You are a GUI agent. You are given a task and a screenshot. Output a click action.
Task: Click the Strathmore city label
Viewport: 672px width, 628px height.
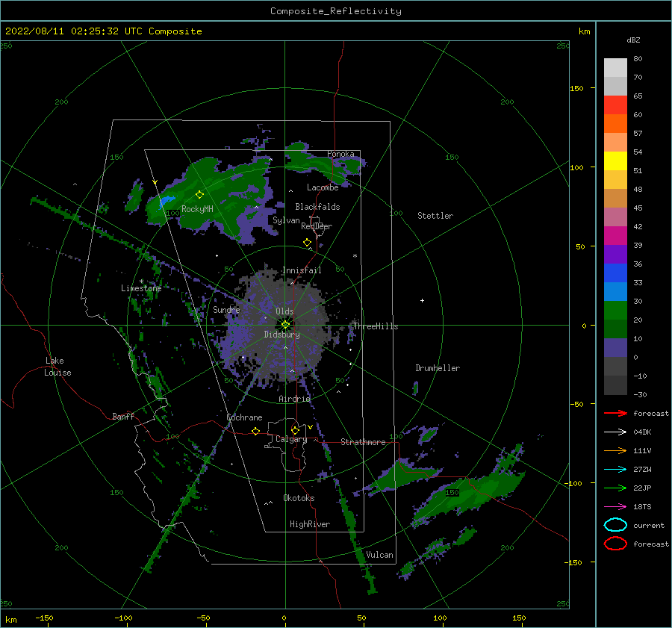coord(363,442)
